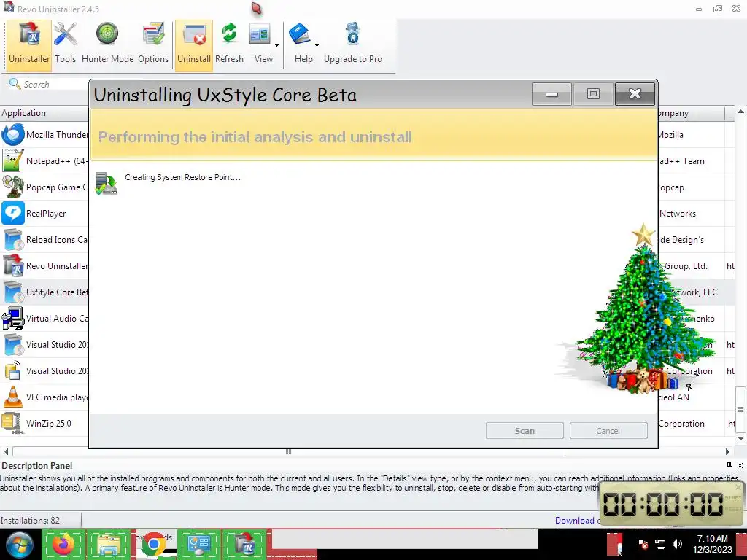Select the WinZip 25.0 icon

13,423
